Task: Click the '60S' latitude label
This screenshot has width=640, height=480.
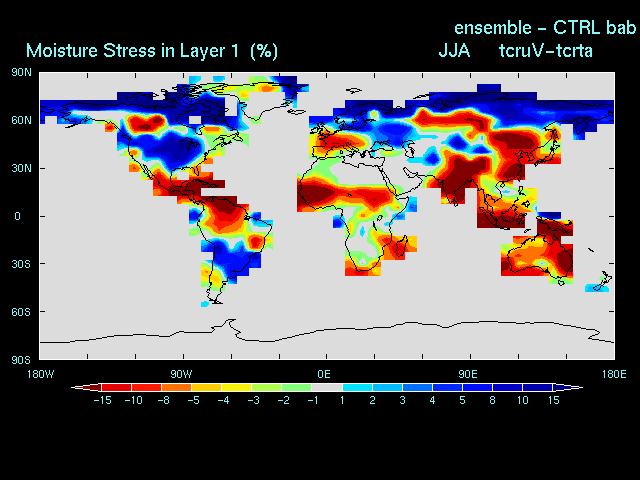Action: (21, 312)
